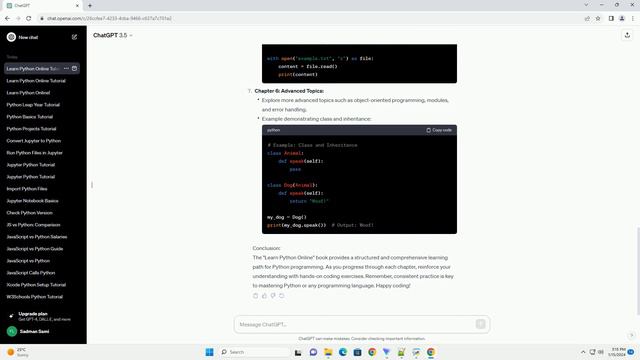The height and width of the screenshot is (360, 640).
Task: Close the ChatGPT browser tab
Action: pyautogui.click(x=77, y=6)
